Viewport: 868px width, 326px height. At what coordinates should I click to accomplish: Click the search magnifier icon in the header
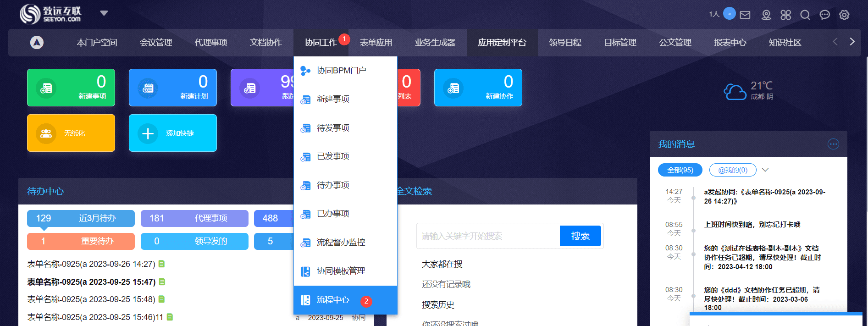[x=805, y=15]
